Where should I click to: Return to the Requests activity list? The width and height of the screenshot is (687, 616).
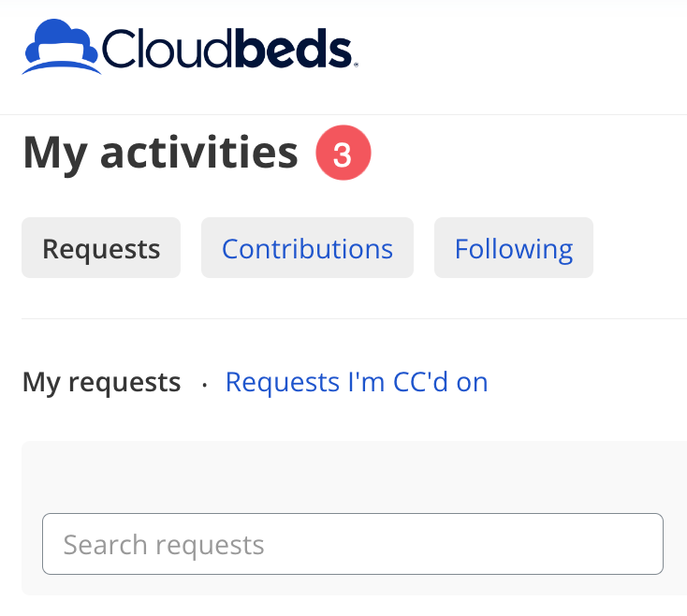point(101,248)
